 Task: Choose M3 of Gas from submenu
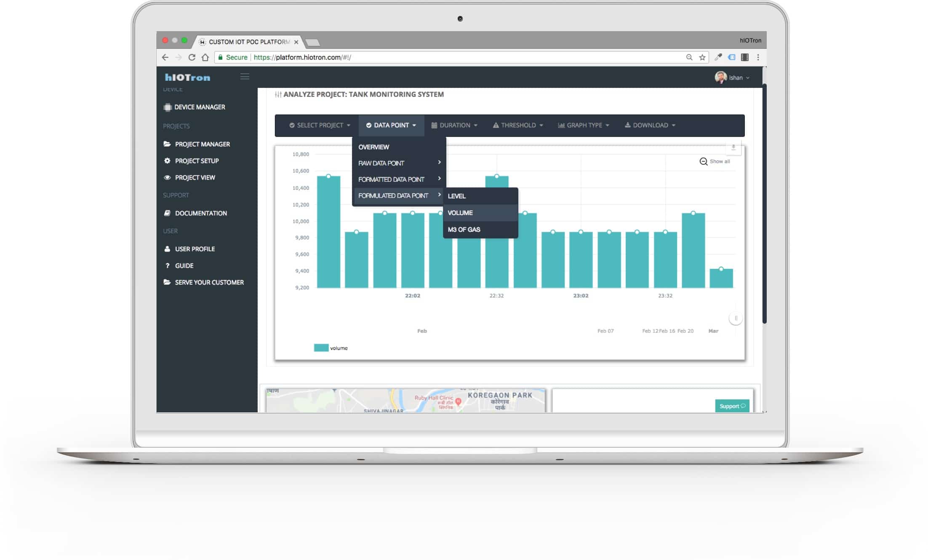pyautogui.click(x=480, y=229)
